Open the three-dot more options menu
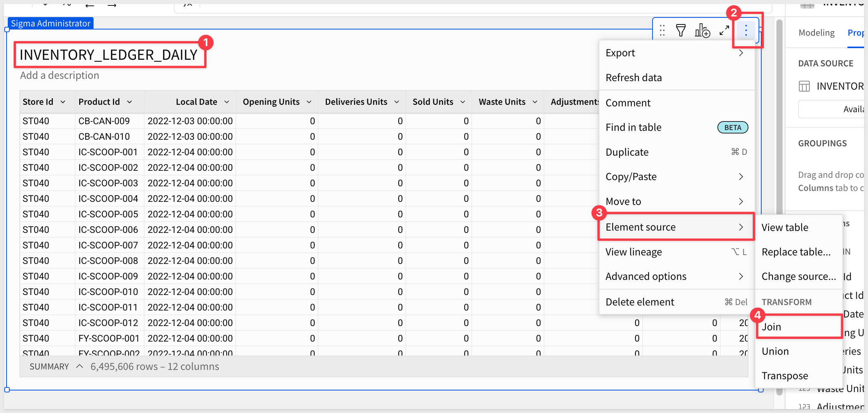The height and width of the screenshot is (413, 868). point(746,30)
